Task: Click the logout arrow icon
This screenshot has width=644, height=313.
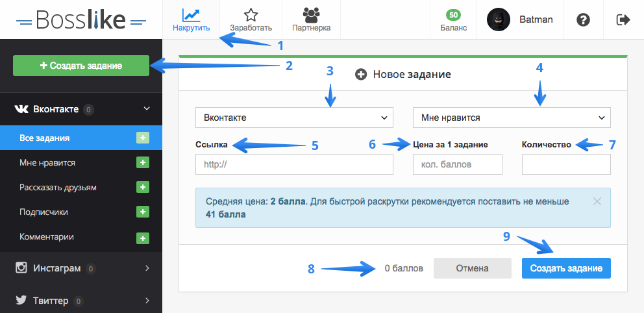Action: pyautogui.click(x=623, y=19)
